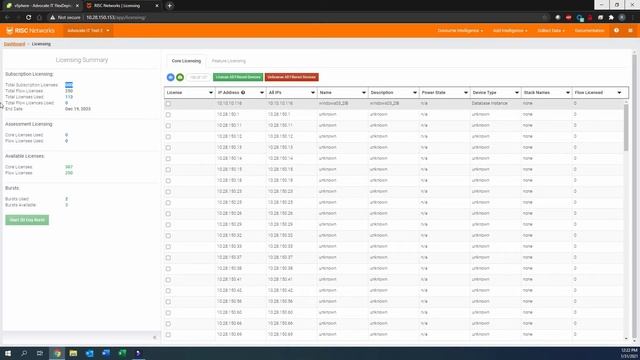
Task: Click the RISC Networks logo
Action: click(x=30, y=31)
